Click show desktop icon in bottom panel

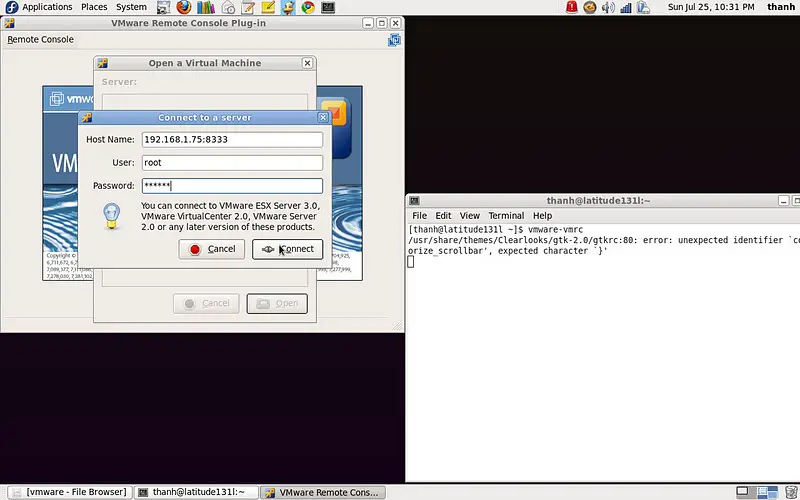pos(742,492)
